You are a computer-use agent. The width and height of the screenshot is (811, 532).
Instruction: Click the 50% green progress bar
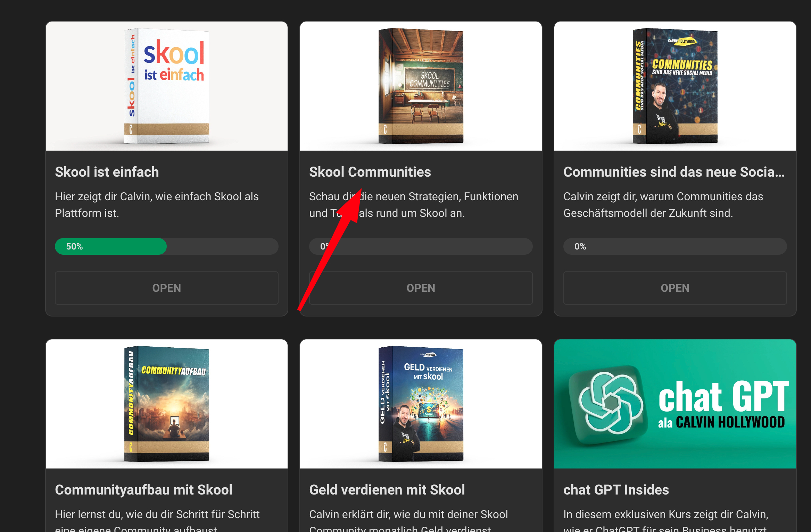[110, 246]
